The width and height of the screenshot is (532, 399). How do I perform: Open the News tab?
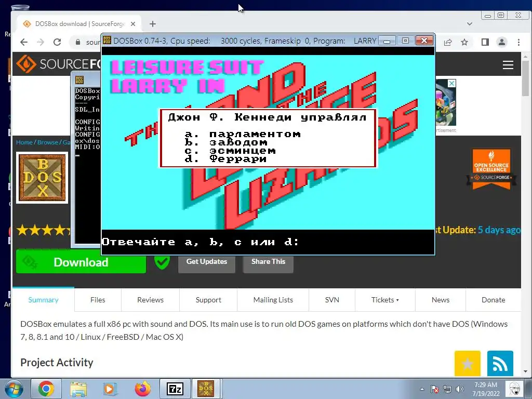pos(441,300)
